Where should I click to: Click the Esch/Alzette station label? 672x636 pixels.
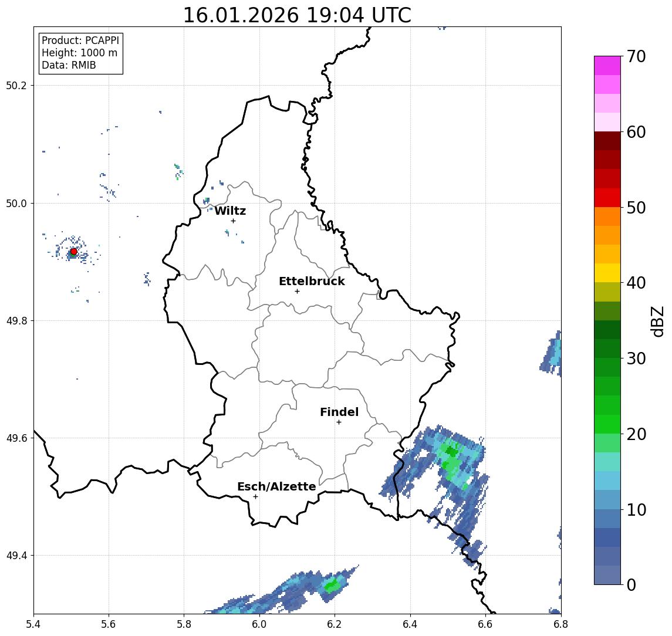pos(276,487)
